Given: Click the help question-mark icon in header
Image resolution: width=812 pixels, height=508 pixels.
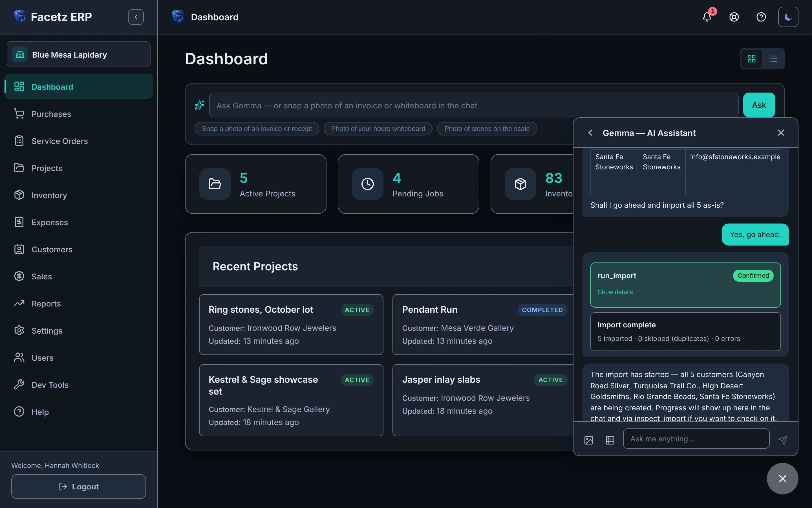Looking at the screenshot, I should (761, 17).
